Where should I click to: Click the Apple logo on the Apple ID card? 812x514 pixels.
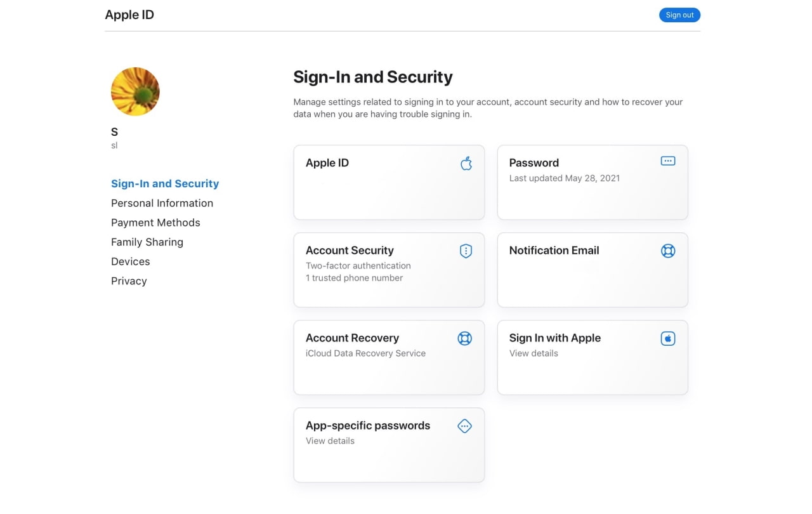tap(466, 163)
